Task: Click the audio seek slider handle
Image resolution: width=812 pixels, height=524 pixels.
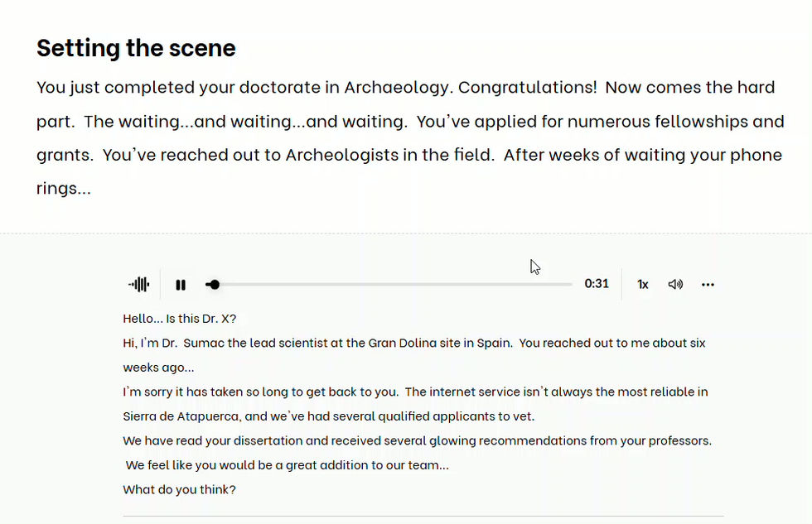Action: tap(215, 285)
